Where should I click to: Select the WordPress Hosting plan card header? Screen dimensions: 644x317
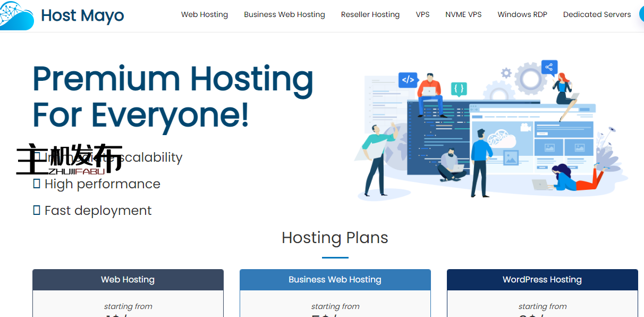click(x=542, y=280)
